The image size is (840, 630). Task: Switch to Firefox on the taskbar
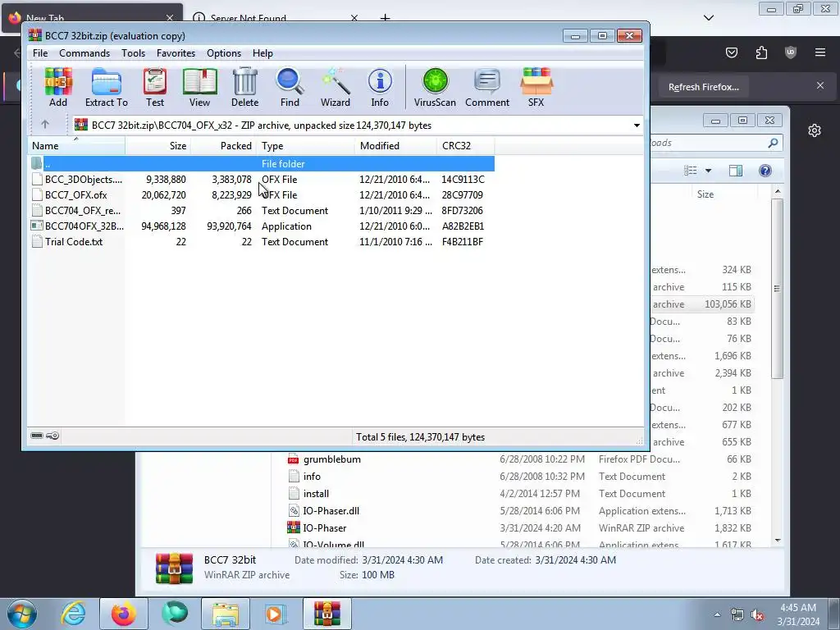coord(124,614)
